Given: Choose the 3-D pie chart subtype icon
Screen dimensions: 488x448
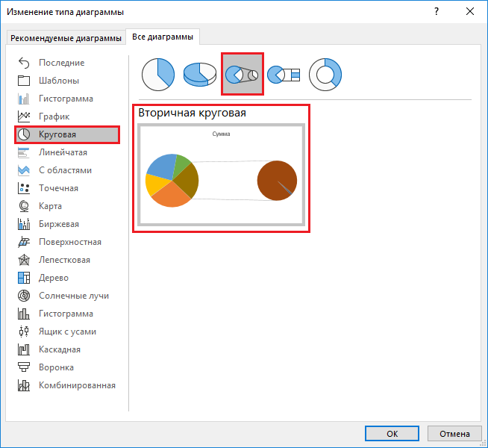Looking at the screenshot, I should point(200,75).
